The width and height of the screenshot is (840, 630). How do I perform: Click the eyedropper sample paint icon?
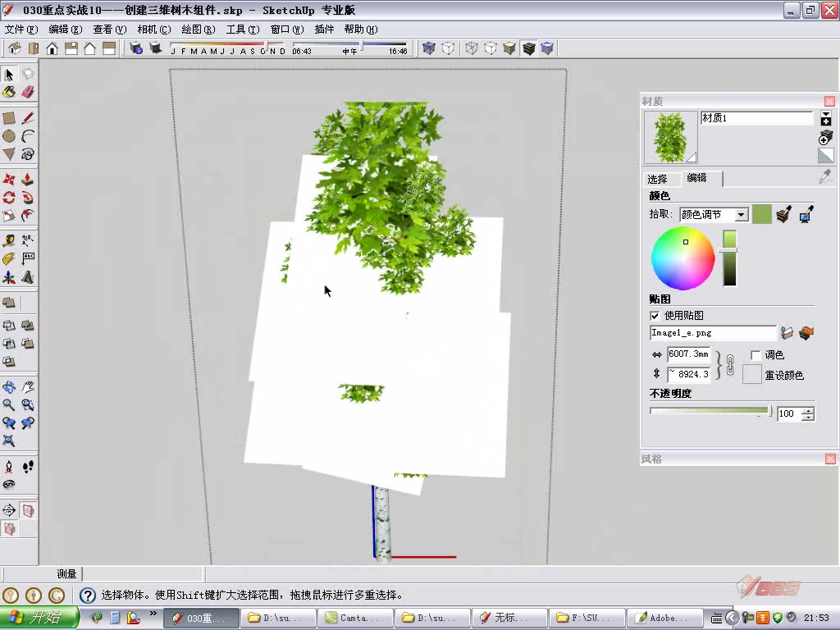(x=825, y=176)
